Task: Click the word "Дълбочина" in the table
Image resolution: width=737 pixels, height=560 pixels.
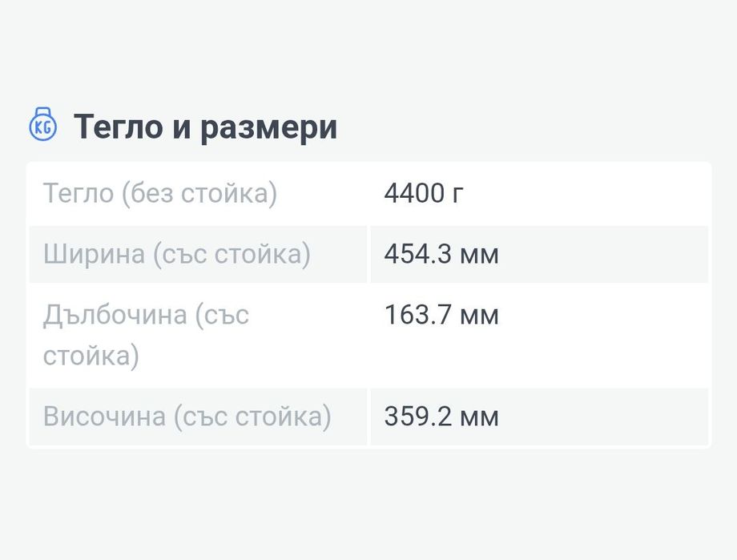Action: click(x=115, y=315)
